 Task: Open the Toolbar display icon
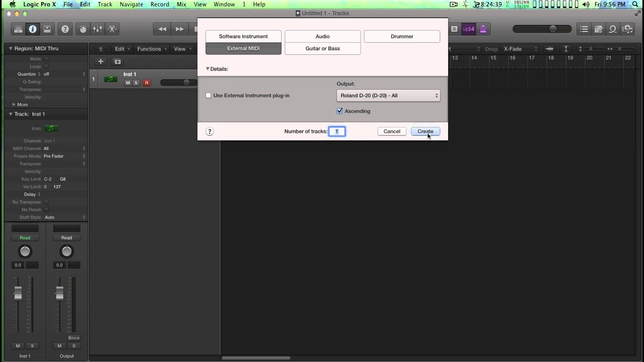47,29
